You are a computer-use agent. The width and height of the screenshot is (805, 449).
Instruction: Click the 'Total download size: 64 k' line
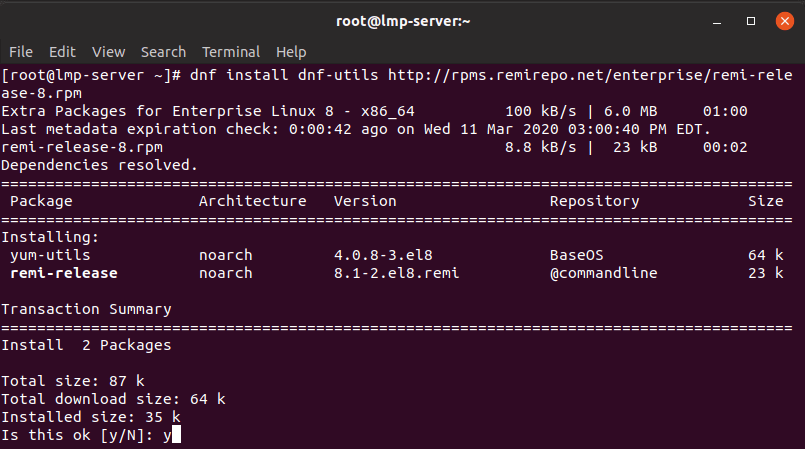tap(113, 399)
